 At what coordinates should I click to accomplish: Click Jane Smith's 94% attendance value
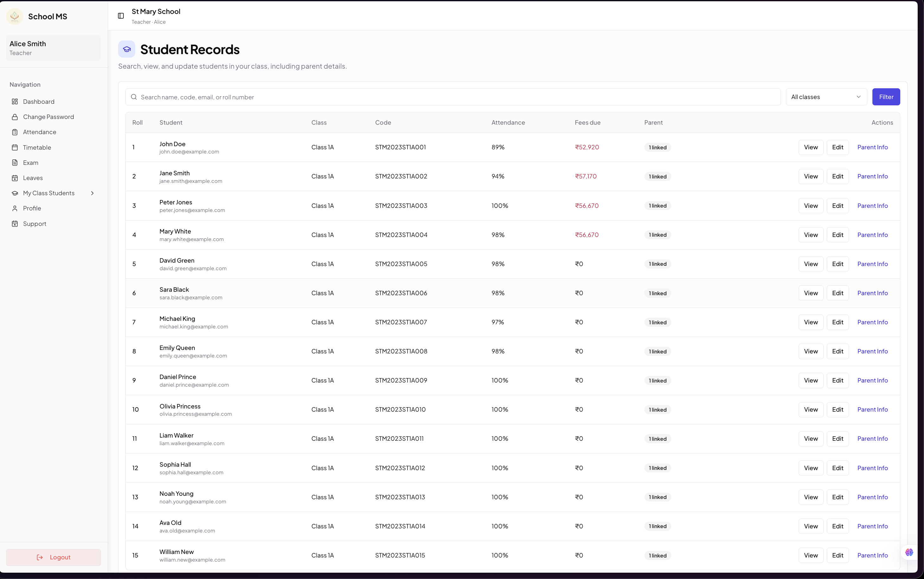coord(498,176)
